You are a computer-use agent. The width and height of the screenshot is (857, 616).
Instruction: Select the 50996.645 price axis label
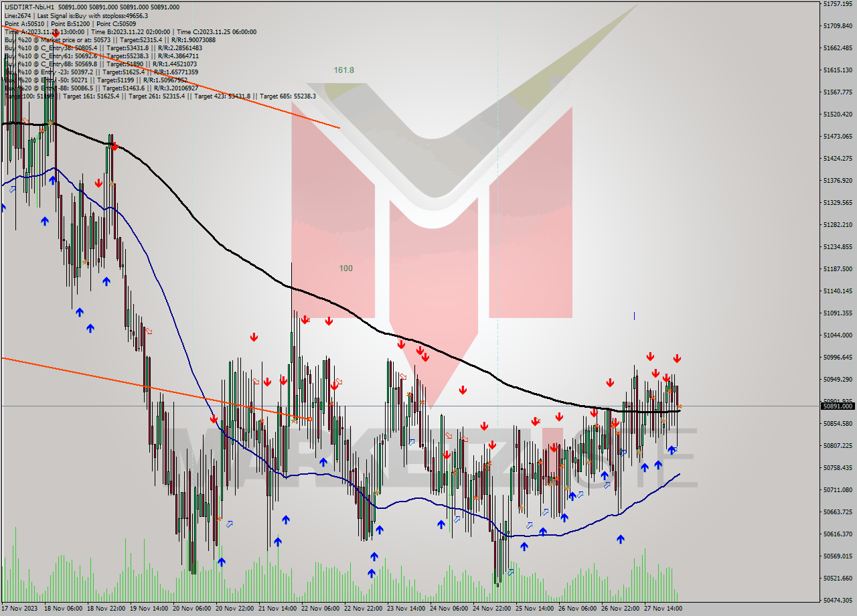pos(838,357)
